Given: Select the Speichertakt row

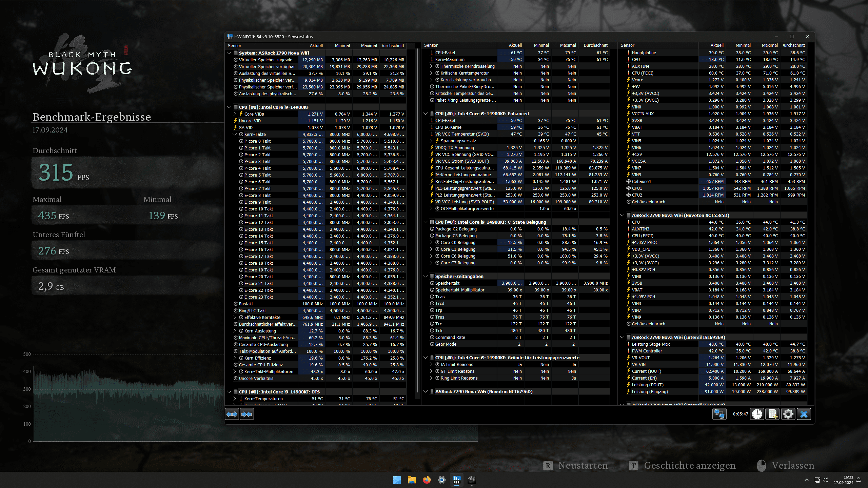Looking at the screenshot, I should (516, 283).
